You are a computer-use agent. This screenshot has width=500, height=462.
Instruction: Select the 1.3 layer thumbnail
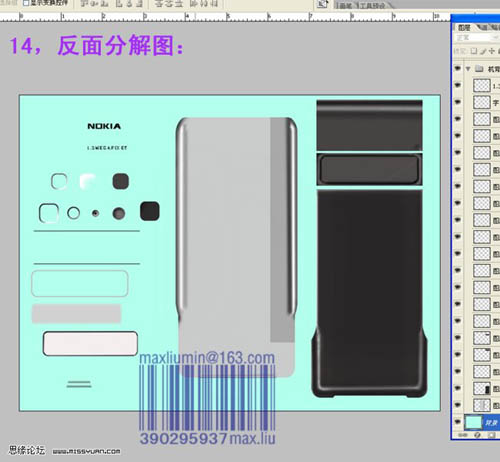(x=482, y=85)
